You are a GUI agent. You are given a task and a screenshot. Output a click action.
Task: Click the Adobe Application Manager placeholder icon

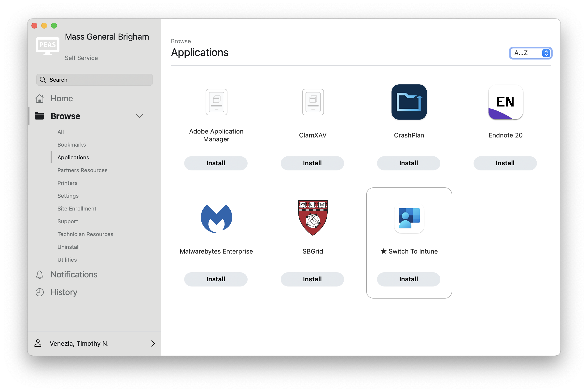click(216, 102)
